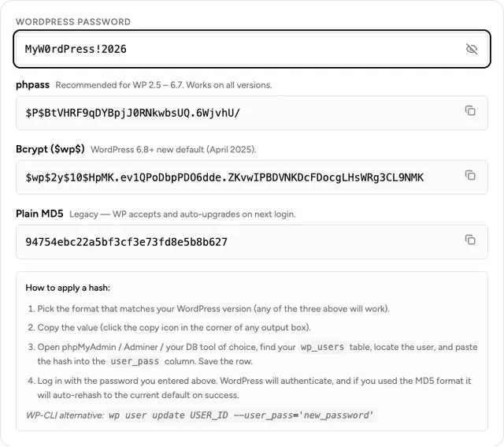Click step 4 'Log in with the password' instruction
The image size is (504, 447).
click(254, 388)
